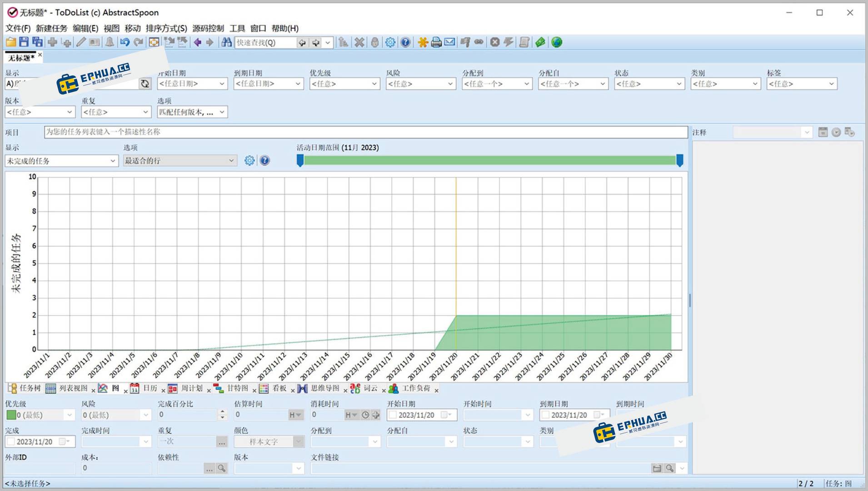The height and width of the screenshot is (491, 868).
Task: Click the globe icon in the toolbar
Action: [556, 42]
